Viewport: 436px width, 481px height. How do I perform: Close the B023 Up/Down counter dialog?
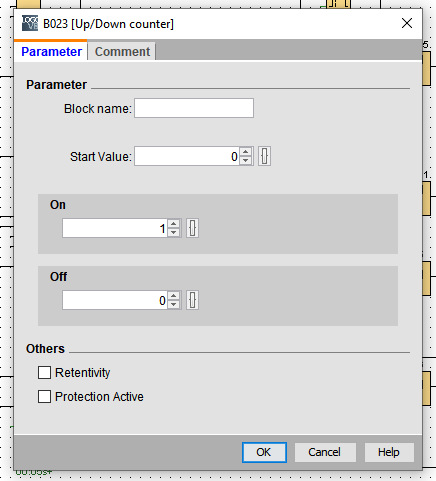407,23
